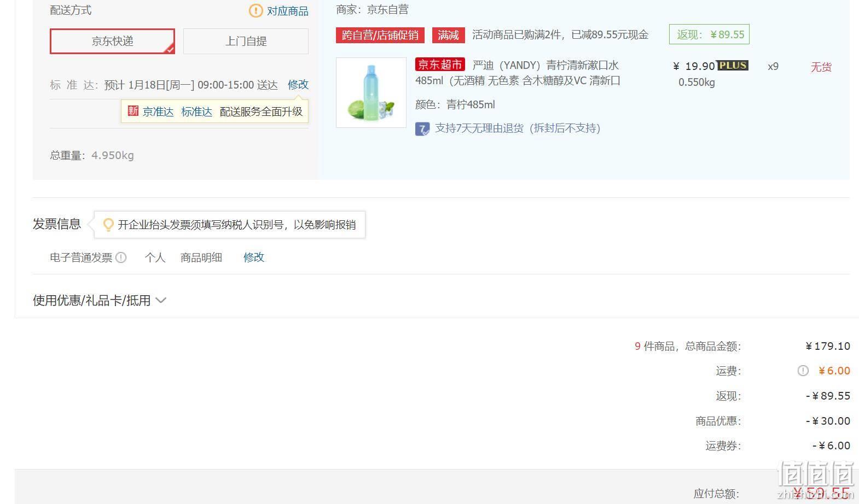Image resolution: width=859 pixels, height=504 pixels.
Task: Click the 无货 out-of-stock status
Action: (x=821, y=67)
